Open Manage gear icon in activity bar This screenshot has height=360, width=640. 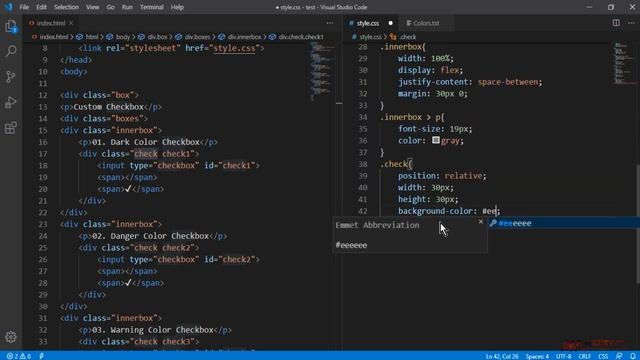click(11, 337)
